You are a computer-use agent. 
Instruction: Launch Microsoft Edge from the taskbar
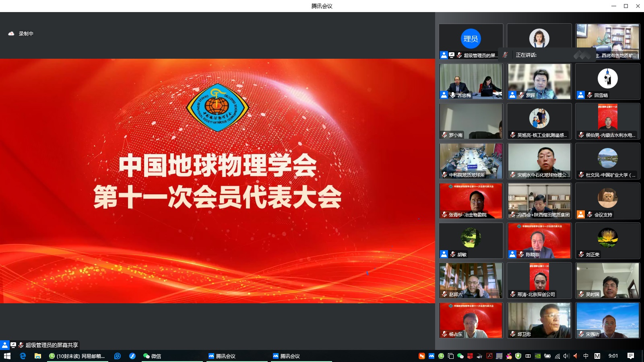(x=23, y=356)
